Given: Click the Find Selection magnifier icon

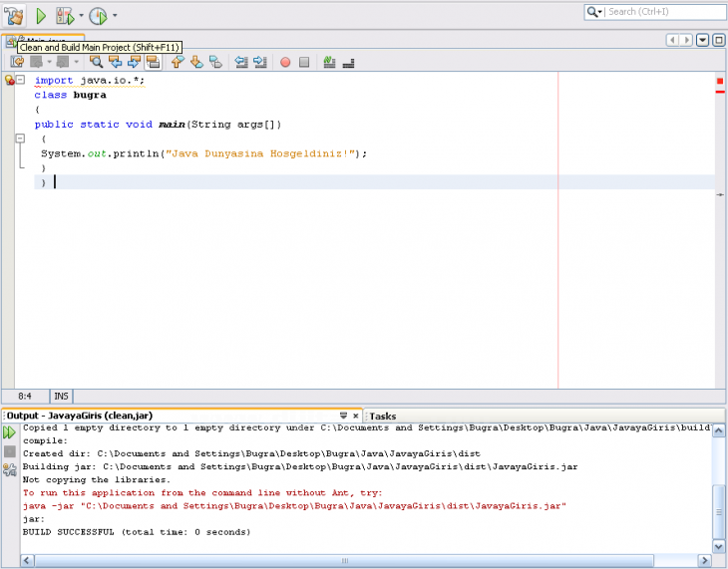Looking at the screenshot, I should [x=96, y=62].
